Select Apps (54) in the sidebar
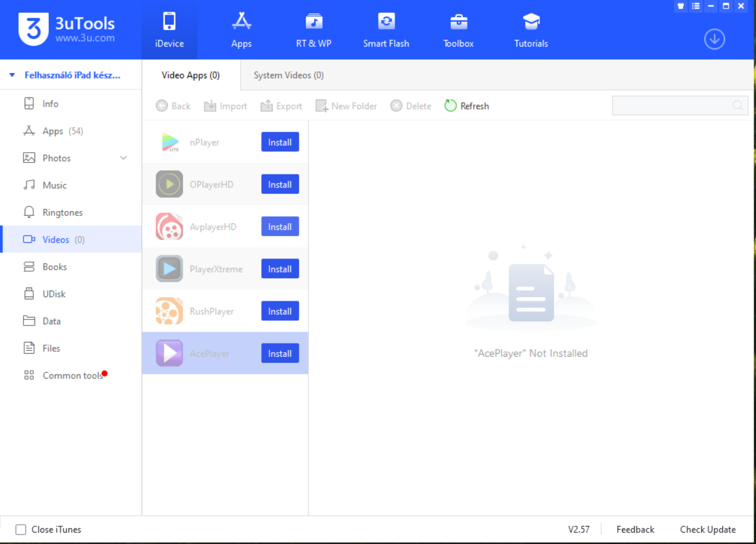Screen dimensions: 756x544 pyautogui.click(x=71, y=131)
